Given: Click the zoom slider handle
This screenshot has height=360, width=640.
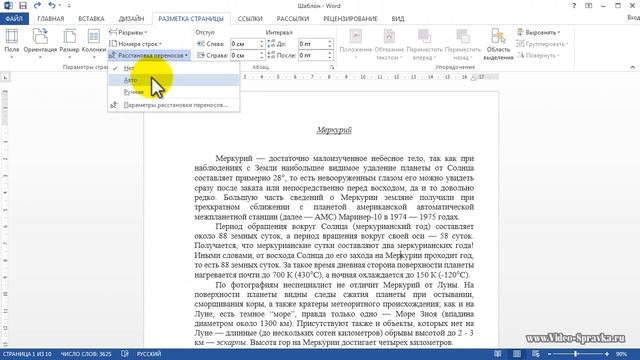Looking at the screenshot, I should 576,354.
